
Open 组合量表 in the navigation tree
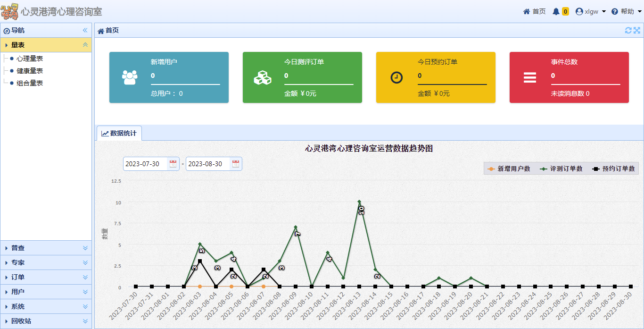(30, 83)
